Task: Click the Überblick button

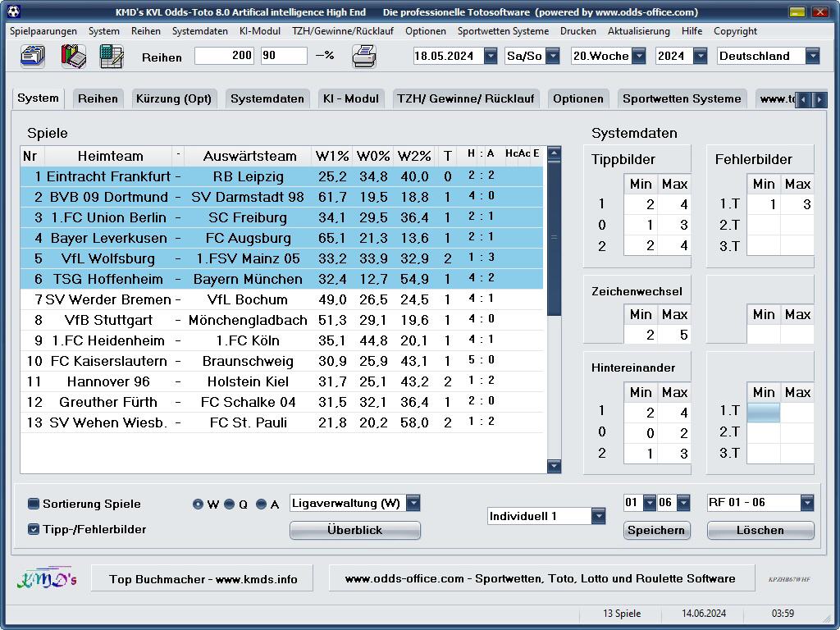Action: [x=354, y=531]
